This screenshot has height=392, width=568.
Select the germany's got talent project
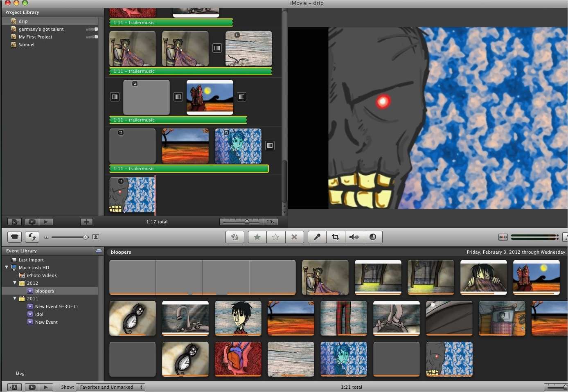41,29
